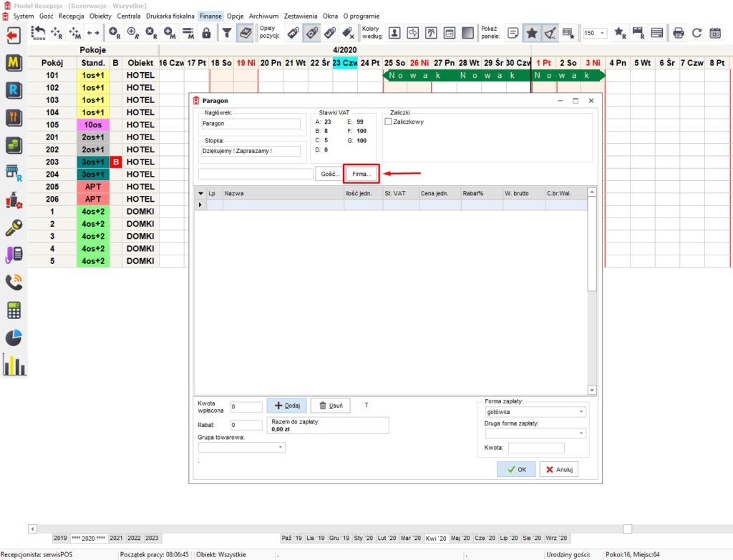Tick the Zaliczkowy checkbox
The height and width of the screenshot is (560, 733).
[389, 122]
